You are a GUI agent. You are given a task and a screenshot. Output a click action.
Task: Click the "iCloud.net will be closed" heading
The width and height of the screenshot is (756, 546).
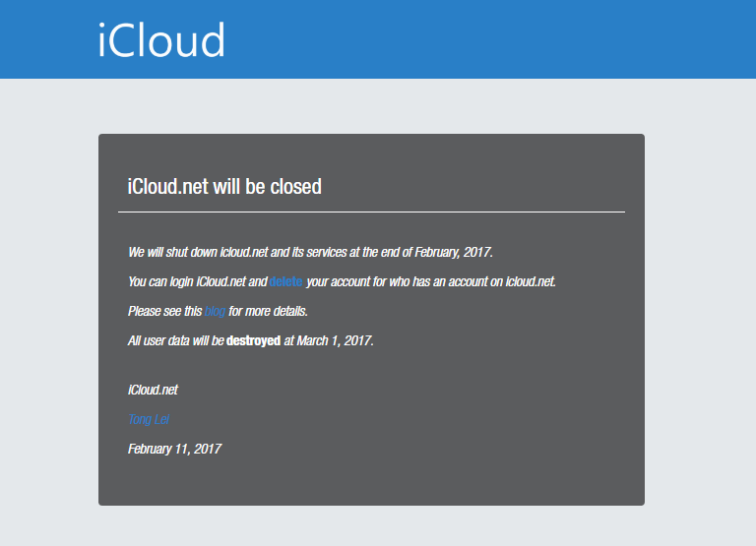pos(224,186)
